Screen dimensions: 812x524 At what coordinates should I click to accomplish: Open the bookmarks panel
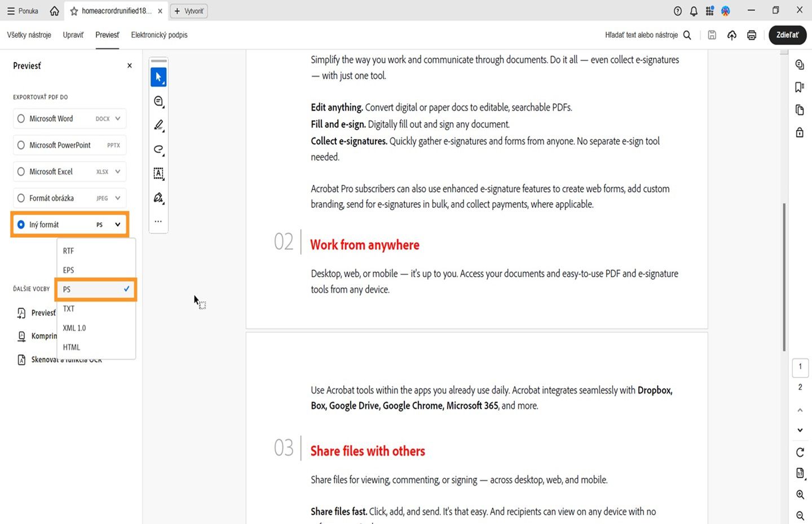coord(799,87)
